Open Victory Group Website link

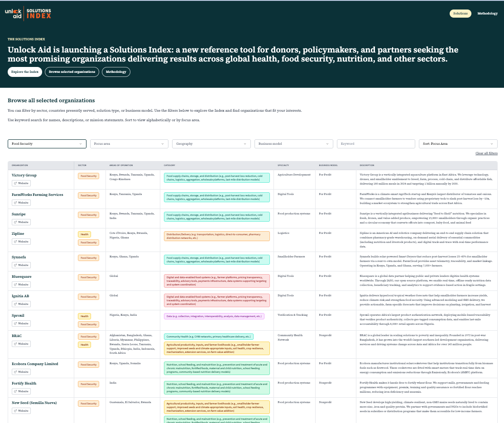coord(21,183)
